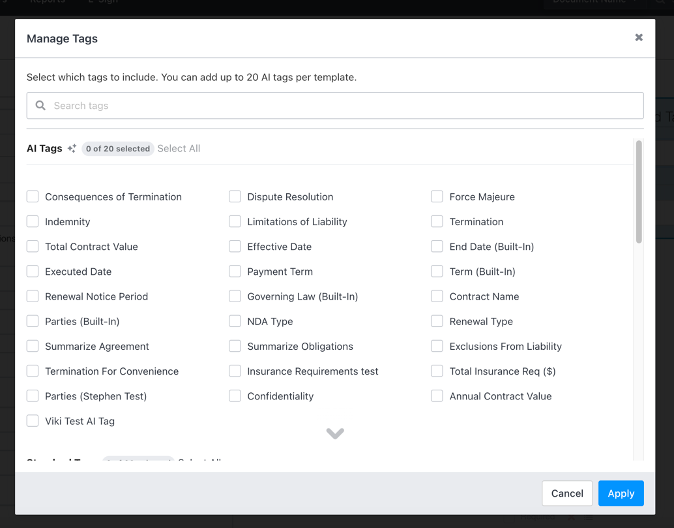Select Exclusions From Liability checkbox
Viewport: 674px width, 528px height.
(x=437, y=346)
